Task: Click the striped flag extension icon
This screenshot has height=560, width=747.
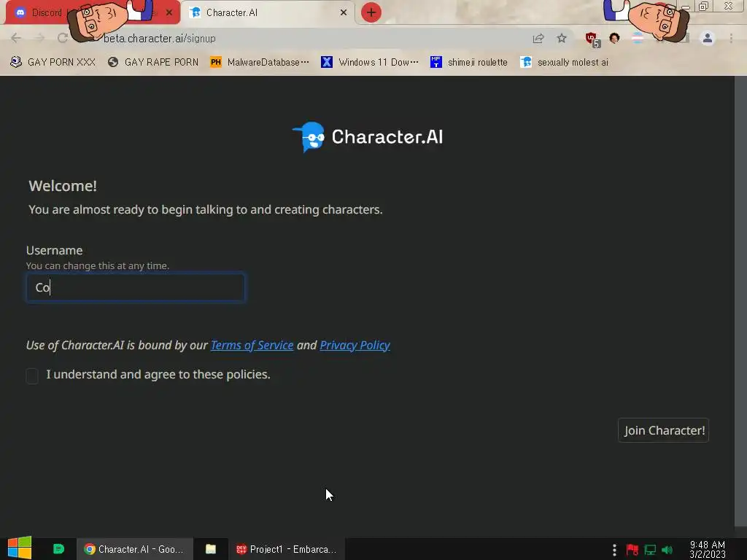Action: (x=638, y=38)
